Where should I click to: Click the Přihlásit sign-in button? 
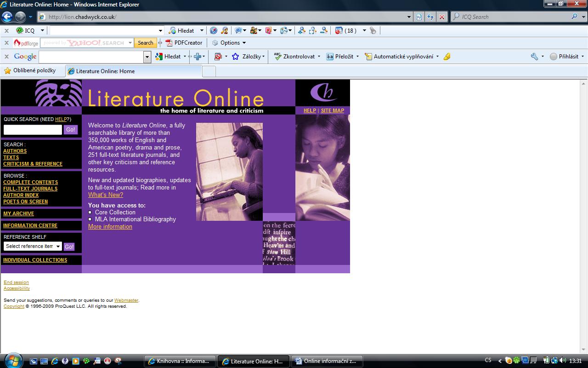[x=564, y=57]
